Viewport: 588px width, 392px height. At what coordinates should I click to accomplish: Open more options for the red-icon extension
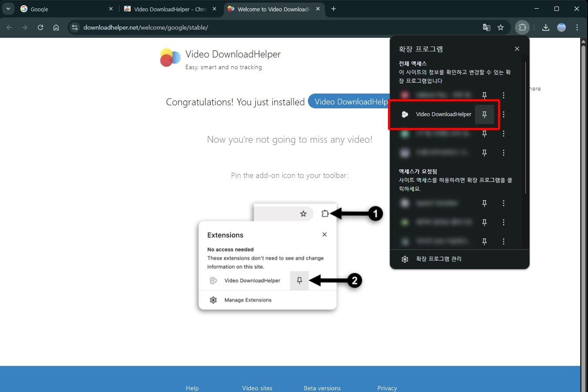pyautogui.click(x=504, y=95)
